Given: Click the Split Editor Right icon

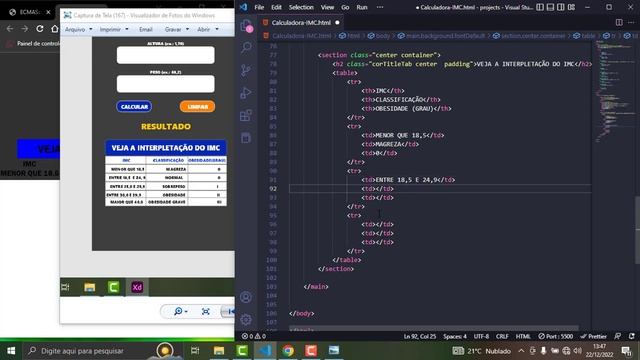Looking at the screenshot, I should (x=619, y=22).
